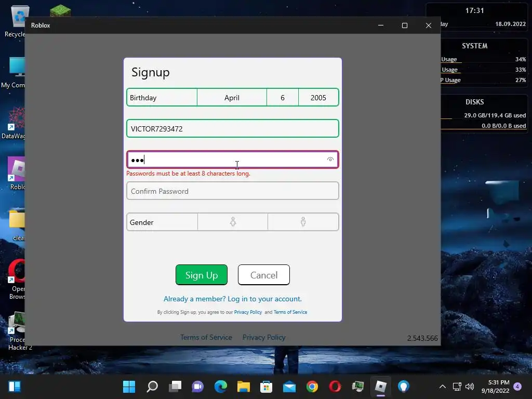Click the Windows Start button

[x=129, y=387]
